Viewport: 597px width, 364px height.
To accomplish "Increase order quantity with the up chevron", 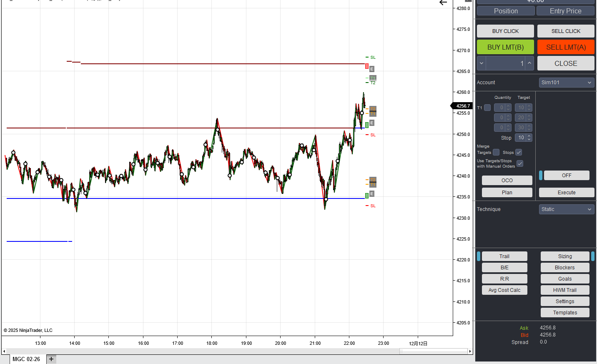I will [529, 63].
